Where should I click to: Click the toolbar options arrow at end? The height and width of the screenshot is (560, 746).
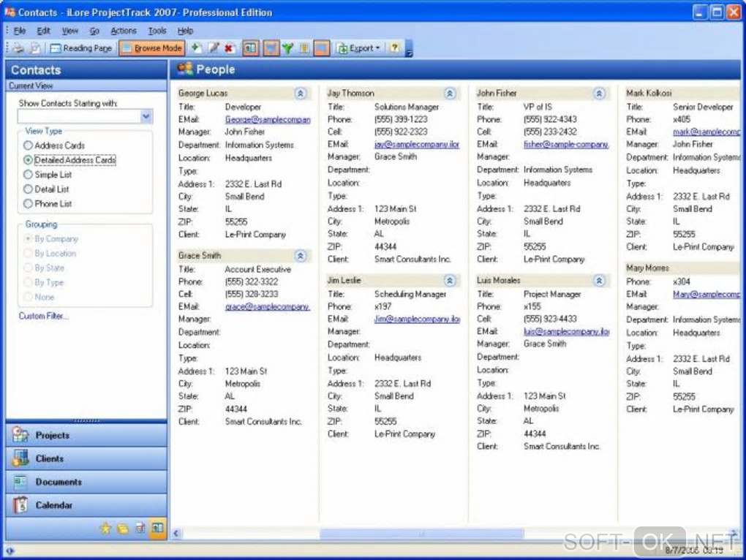coord(409,49)
